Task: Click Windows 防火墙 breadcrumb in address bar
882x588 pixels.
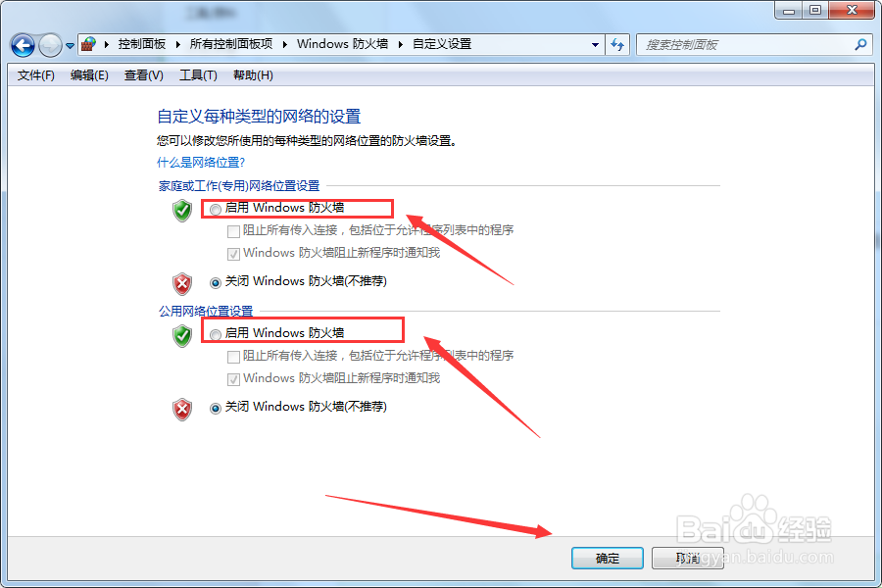Action: 343,44
